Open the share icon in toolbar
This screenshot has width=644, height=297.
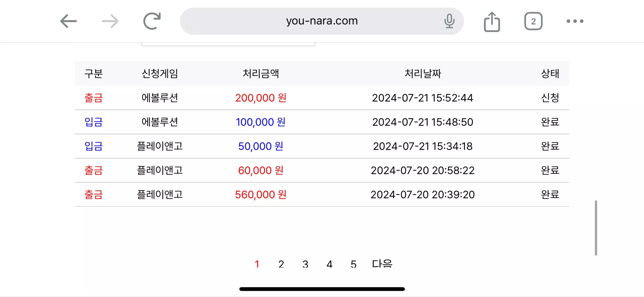(492, 22)
